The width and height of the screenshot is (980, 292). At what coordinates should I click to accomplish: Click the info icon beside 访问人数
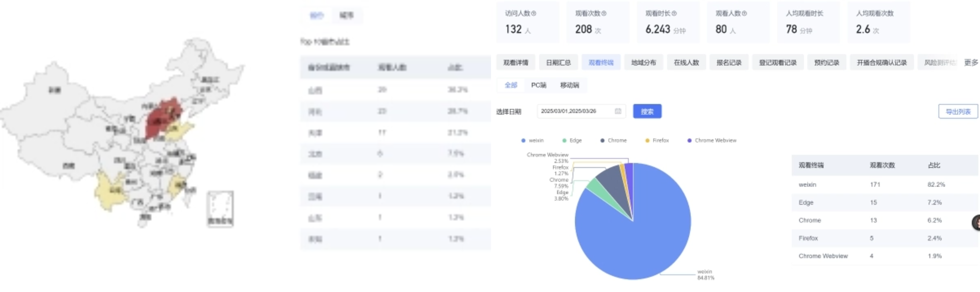click(533, 13)
